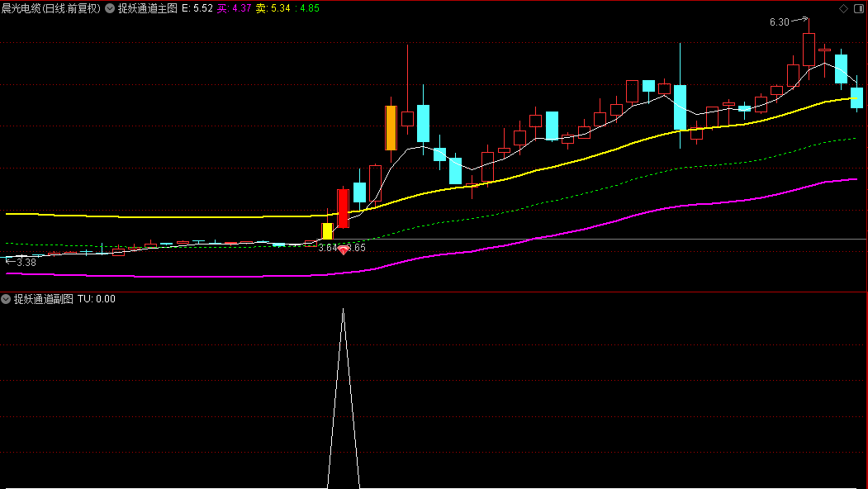Toggle the side panel layout icon
The height and width of the screenshot is (489, 868).
click(860, 8)
